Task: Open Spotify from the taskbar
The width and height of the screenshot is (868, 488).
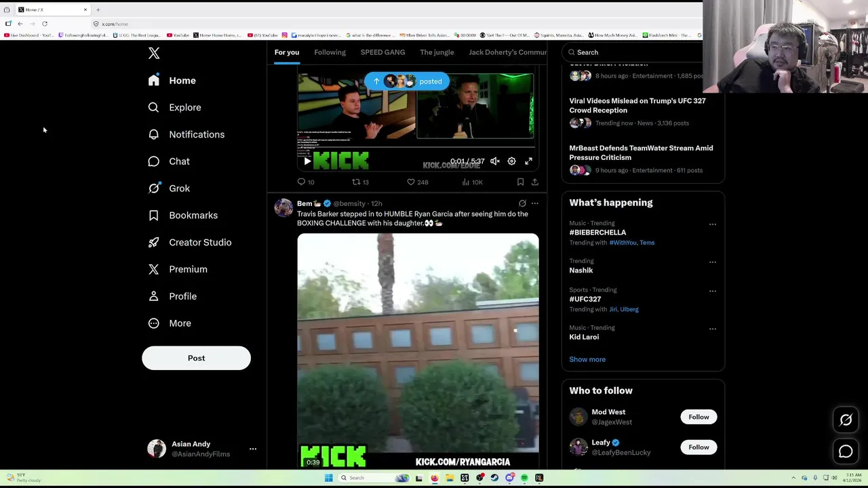Action: (524, 478)
